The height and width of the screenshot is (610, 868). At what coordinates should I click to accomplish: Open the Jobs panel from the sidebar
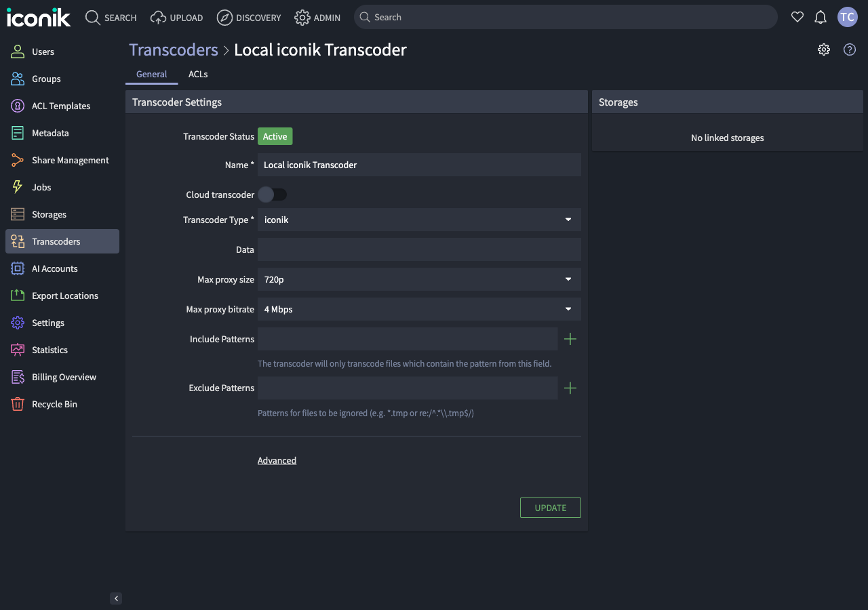click(41, 187)
